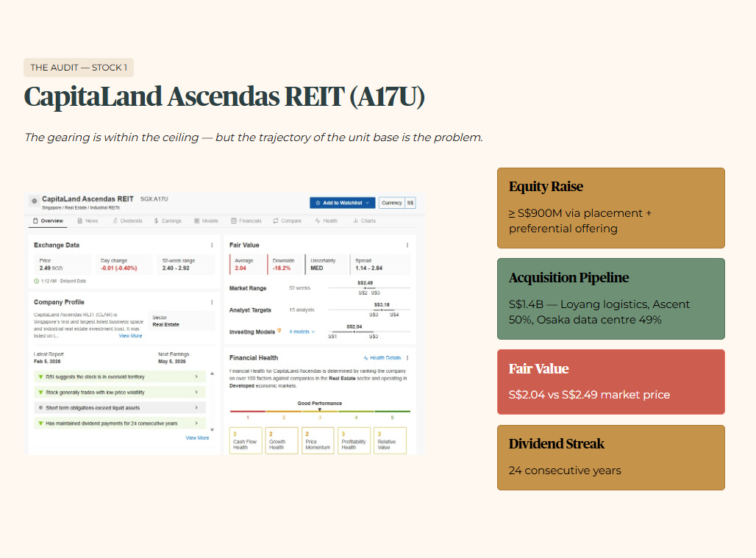
Task: Click the Singapore / Real Estate / Industrial REITs breadcrumb
Action: pyautogui.click(x=80, y=207)
